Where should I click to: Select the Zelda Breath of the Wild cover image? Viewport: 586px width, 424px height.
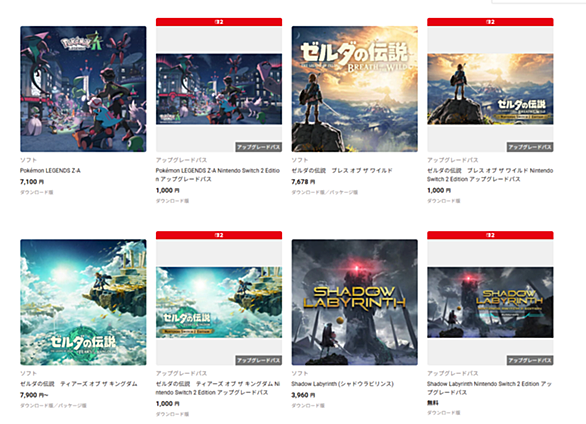click(355, 89)
